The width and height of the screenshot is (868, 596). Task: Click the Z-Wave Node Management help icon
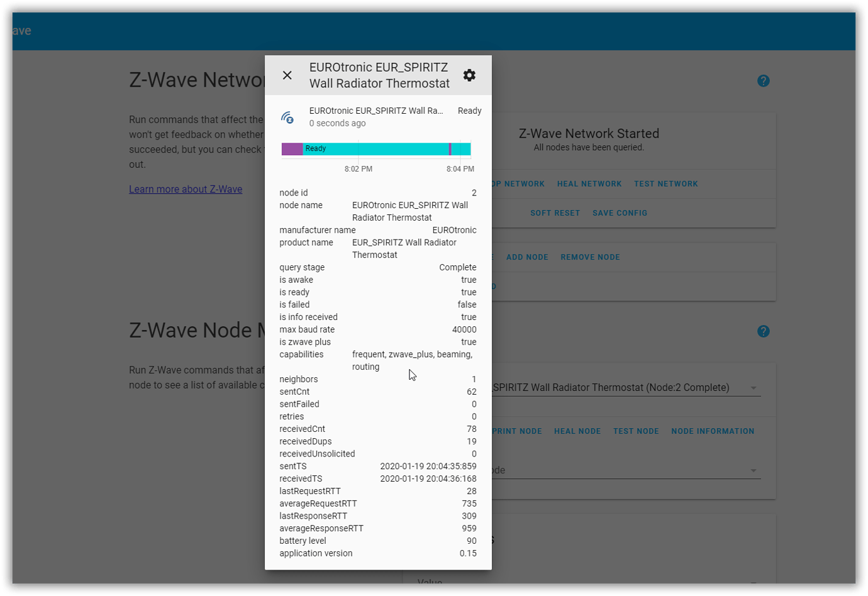coord(763,331)
